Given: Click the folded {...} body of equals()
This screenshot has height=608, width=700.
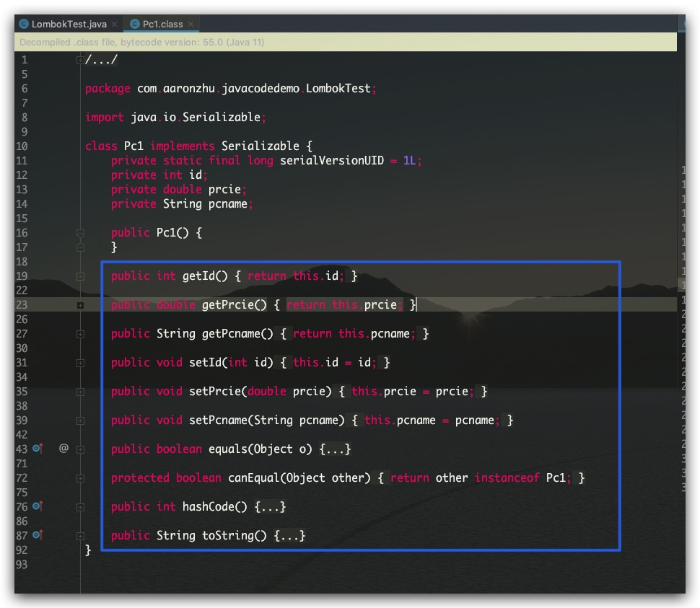Looking at the screenshot, I should 336,449.
